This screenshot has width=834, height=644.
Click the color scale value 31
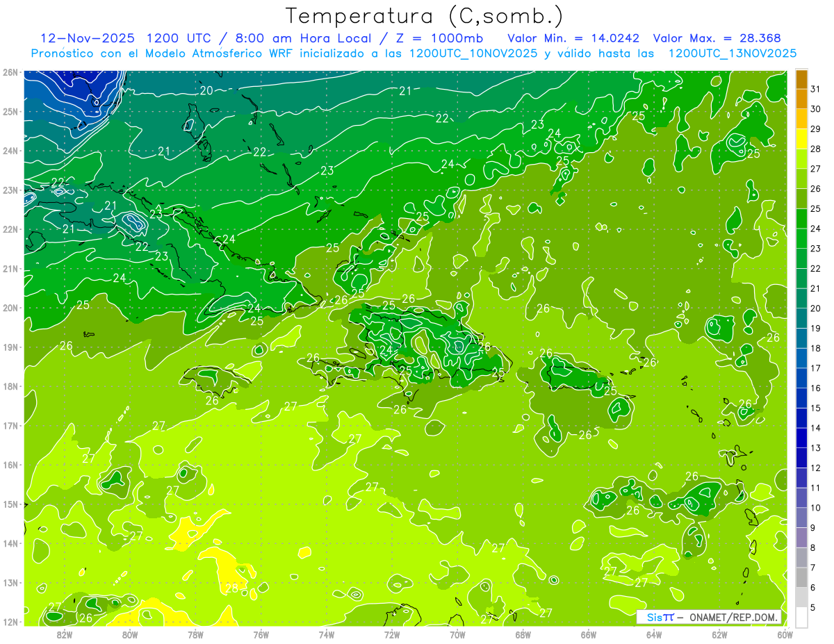[816, 89]
